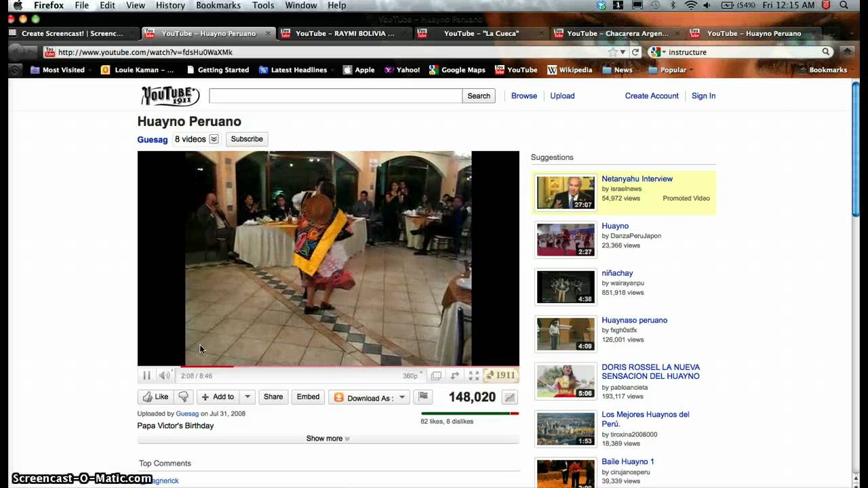Click the Embed button

pos(308,397)
